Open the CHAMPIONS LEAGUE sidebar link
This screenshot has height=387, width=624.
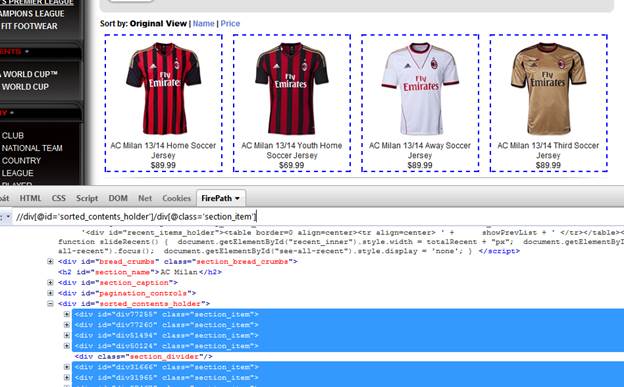click(x=32, y=14)
